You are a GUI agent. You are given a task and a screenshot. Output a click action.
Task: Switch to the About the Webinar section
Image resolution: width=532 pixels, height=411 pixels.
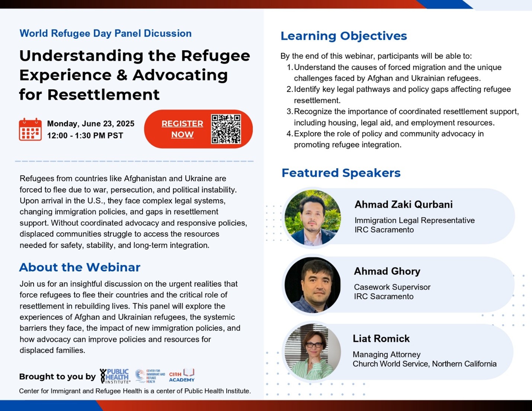[80, 267]
